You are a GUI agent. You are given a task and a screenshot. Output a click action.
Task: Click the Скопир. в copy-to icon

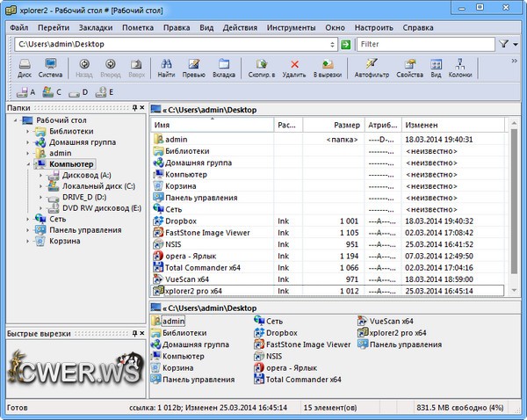coord(260,66)
